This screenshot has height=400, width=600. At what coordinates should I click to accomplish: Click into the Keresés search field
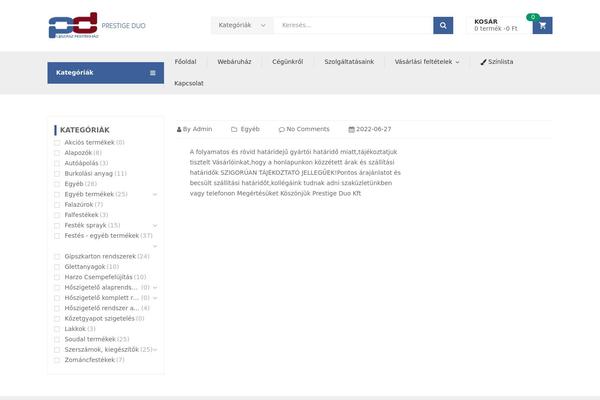coord(353,25)
